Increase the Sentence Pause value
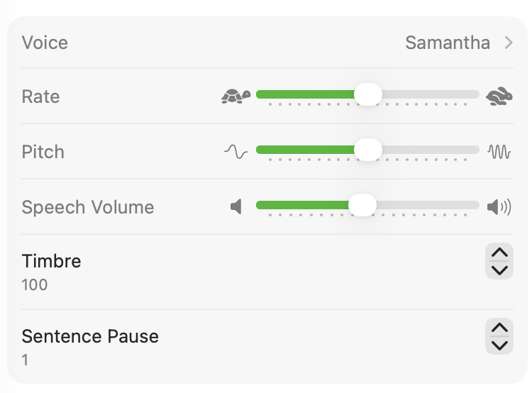This screenshot has width=532, height=393. pyautogui.click(x=499, y=328)
